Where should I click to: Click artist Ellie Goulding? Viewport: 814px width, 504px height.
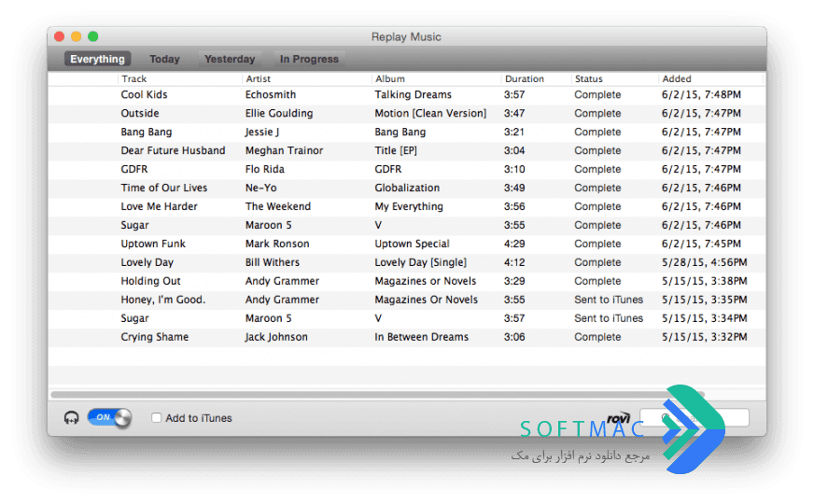[279, 113]
